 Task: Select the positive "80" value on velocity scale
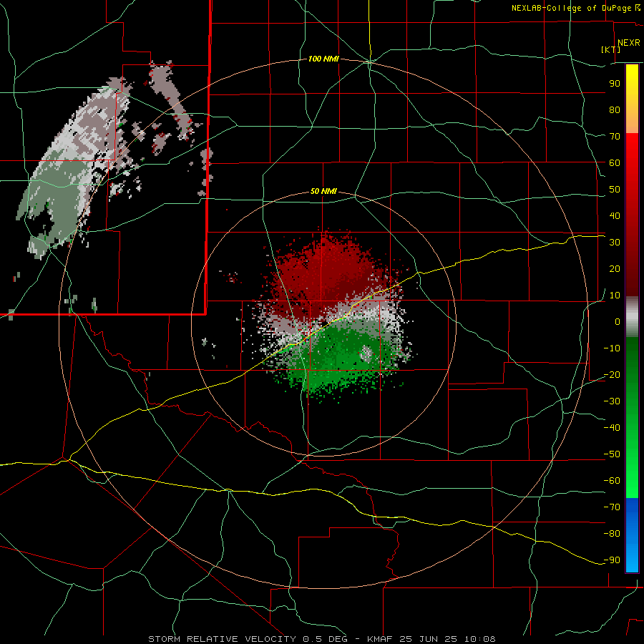[615, 110]
